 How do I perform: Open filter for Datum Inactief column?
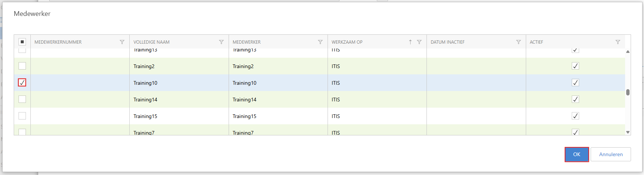click(x=518, y=42)
